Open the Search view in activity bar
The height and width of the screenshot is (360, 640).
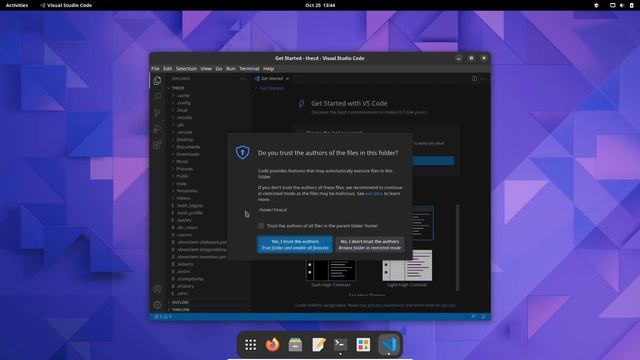pos(157,96)
